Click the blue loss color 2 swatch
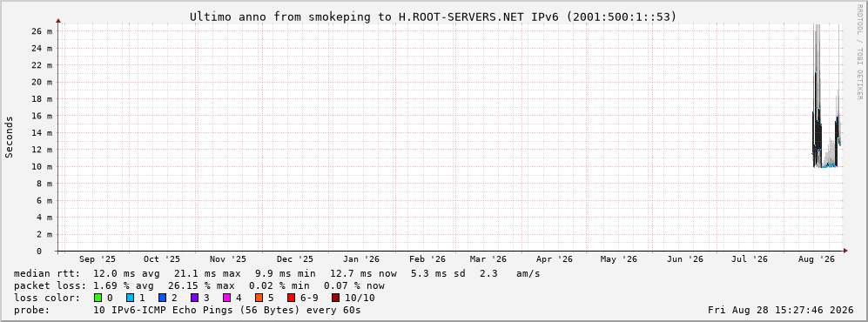The image size is (868, 322). 162,298
